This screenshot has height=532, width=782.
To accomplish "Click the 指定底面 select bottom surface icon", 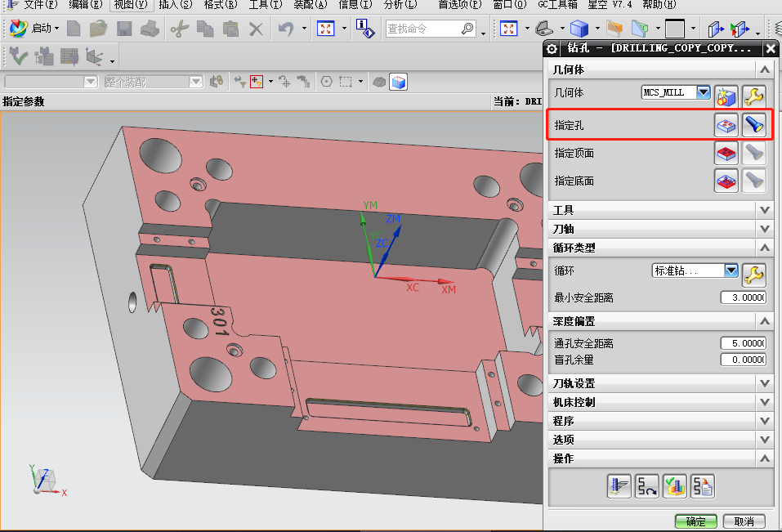I will tap(726, 181).
